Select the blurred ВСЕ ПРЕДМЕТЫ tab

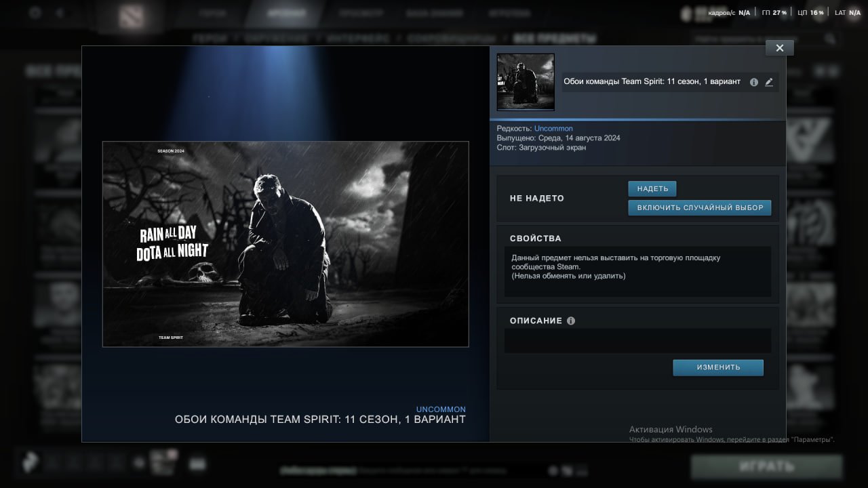[555, 39]
